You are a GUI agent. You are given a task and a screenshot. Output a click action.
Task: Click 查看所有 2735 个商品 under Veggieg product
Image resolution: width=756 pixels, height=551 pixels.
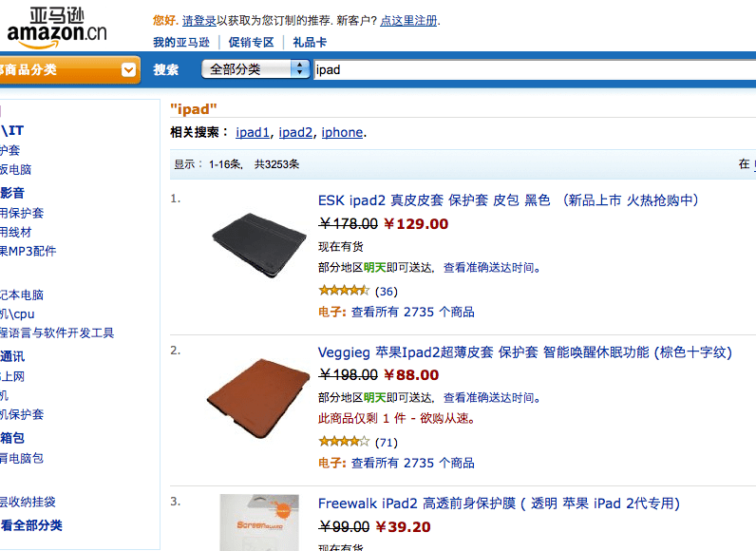click(413, 463)
